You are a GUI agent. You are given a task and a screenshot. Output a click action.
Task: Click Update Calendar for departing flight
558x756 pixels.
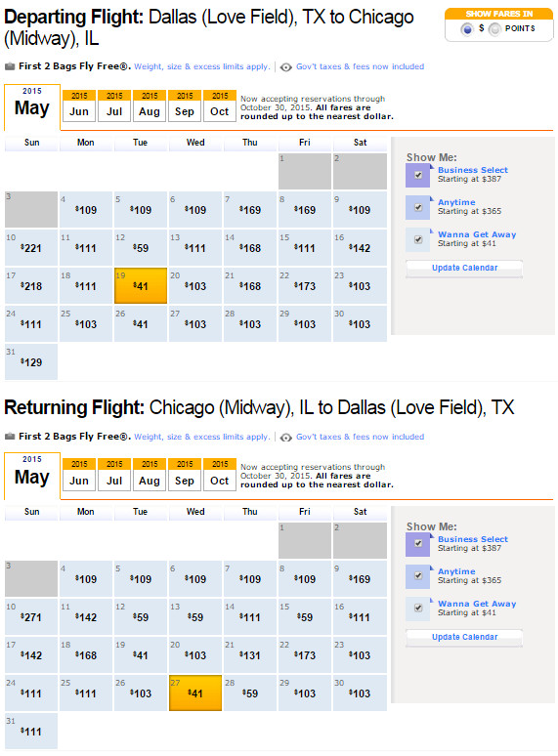[x=464, y=268]
